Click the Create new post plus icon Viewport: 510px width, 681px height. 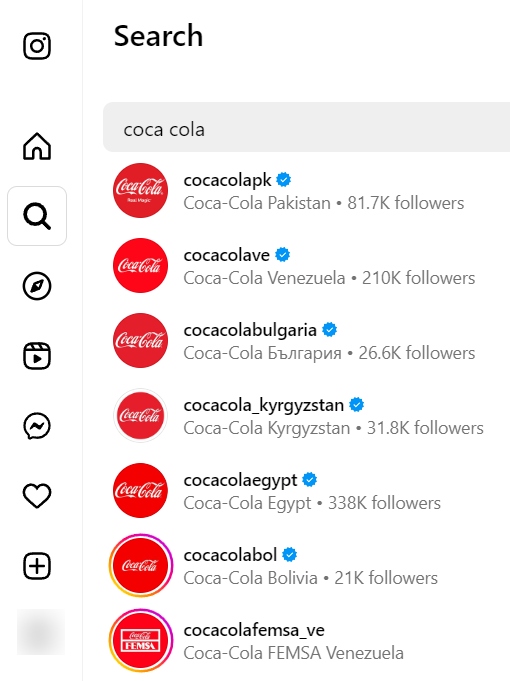tap(37, 566)
